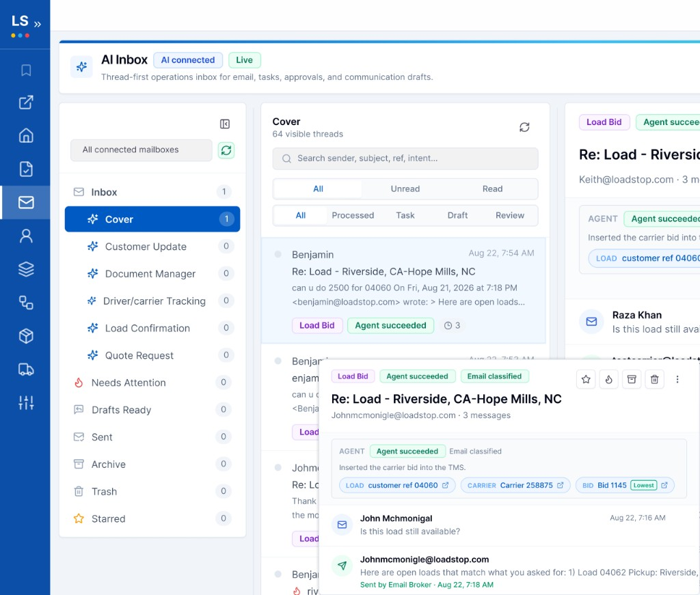
Task: Expand the LS sidebar with chevrons
Action: pyautogui.click(x=38, y=24)
